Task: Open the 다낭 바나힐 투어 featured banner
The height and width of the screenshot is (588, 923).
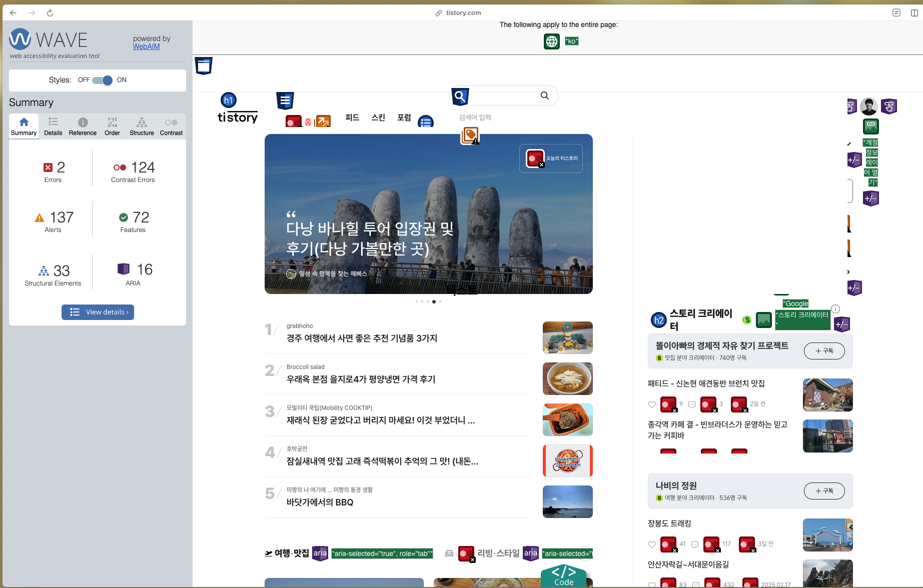Action: pos(429,214)
